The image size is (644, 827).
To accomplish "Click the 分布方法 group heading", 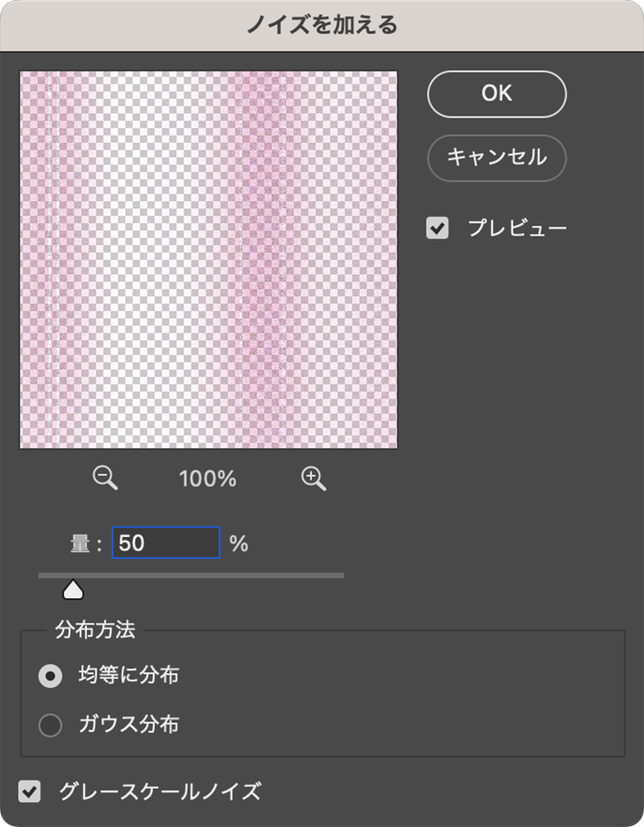I will (x=95, y=630).
